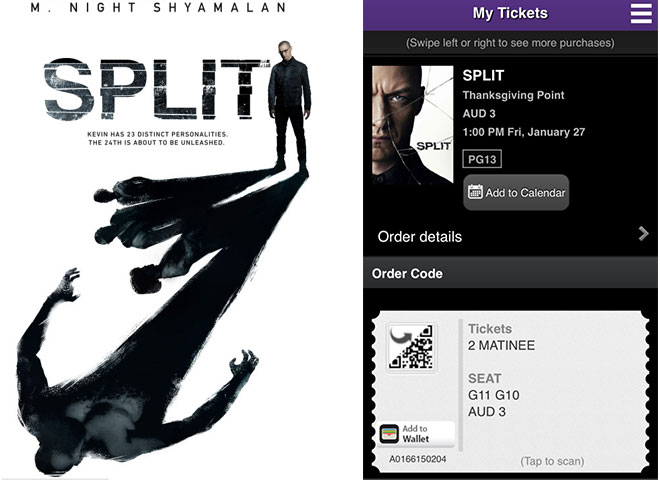Select the order code A0166150204
Image resolution: width=660 pixels, height=480 pixels.
coord(418,459)
